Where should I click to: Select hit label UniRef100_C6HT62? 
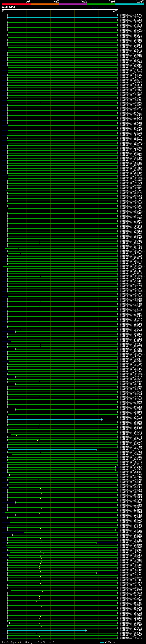tap(131, 548)
